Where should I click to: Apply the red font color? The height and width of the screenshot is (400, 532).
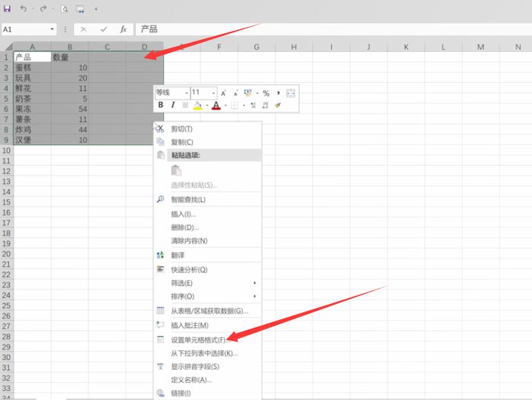(216, 106)
